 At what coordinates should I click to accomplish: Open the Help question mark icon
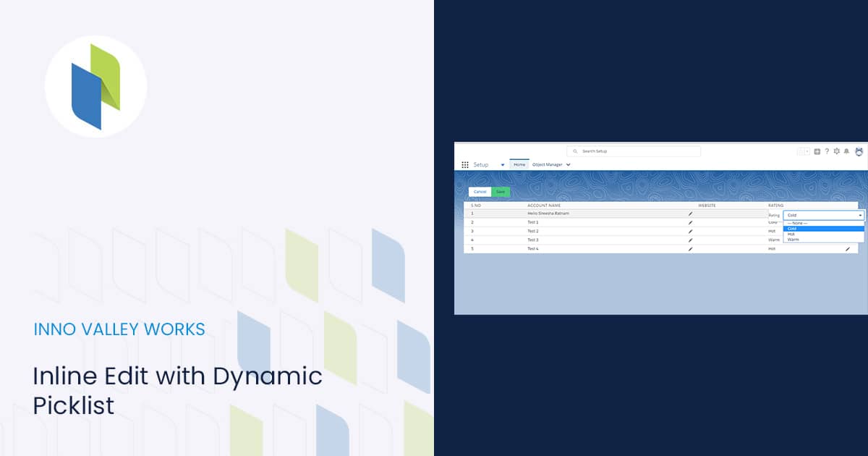[x=827, y=151]
